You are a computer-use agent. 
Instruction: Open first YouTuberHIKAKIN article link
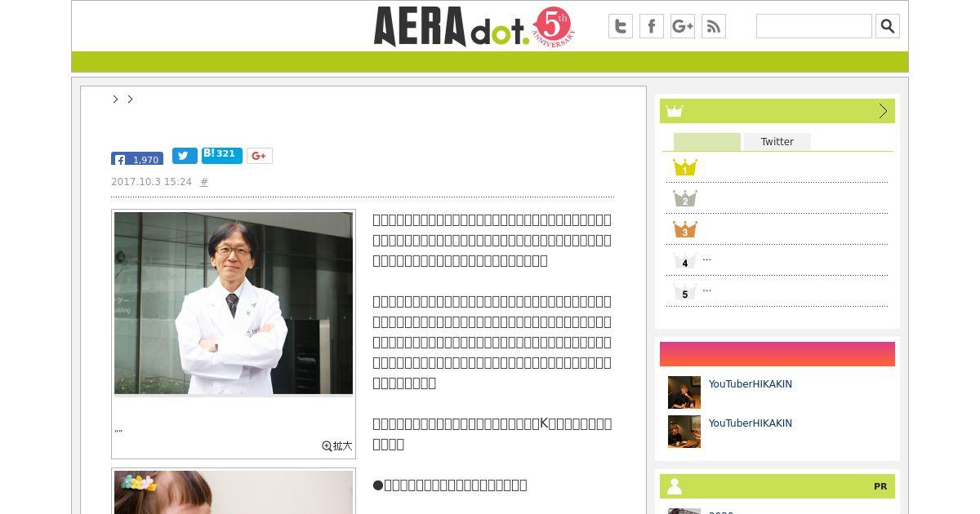(751, 384)
